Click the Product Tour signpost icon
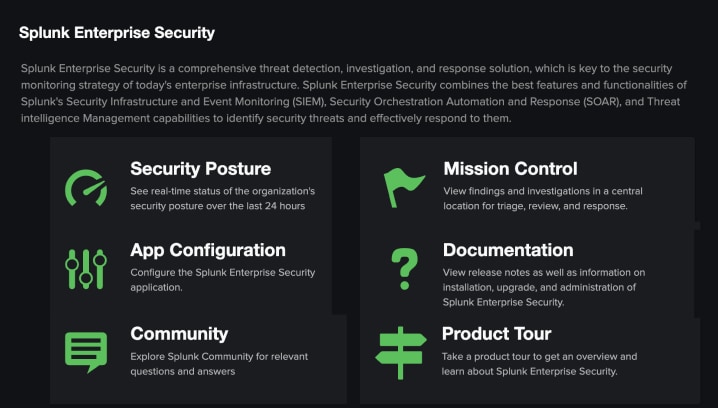 (401, 350)
